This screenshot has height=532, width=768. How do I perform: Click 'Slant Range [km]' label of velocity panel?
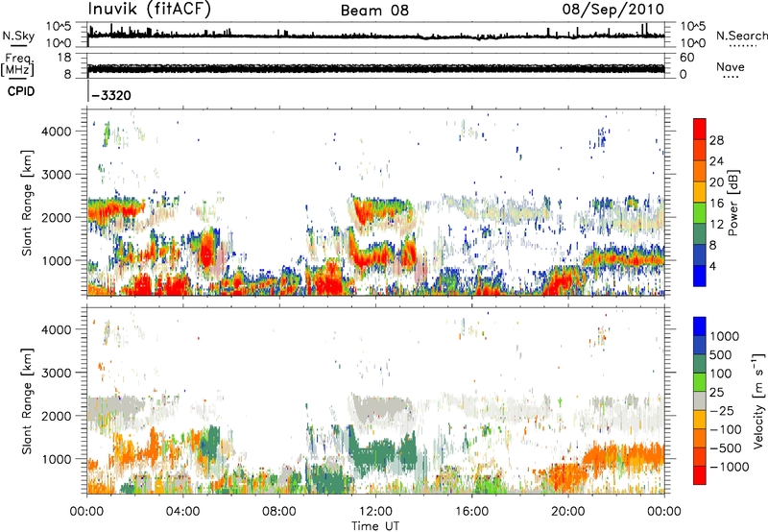27,401
